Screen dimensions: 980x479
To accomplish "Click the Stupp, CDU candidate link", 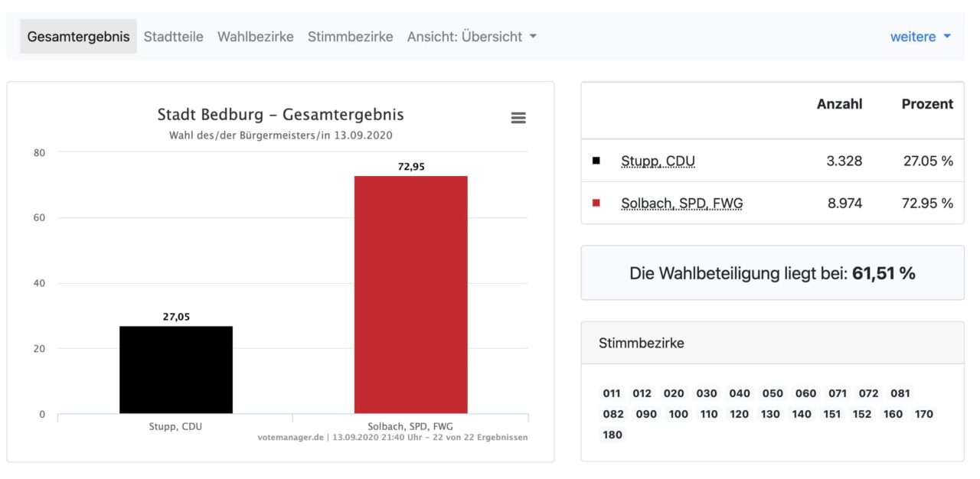I will pyautogui.click(x=658, y=161).
